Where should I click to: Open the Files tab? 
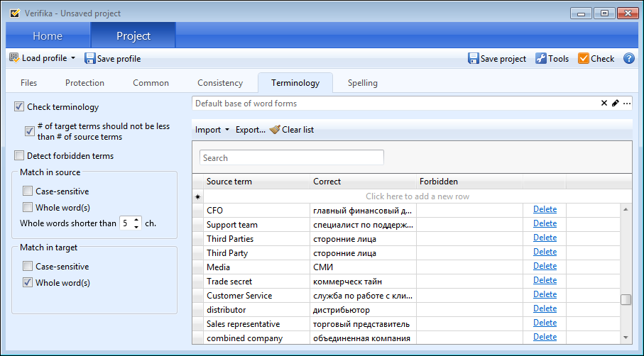tap(28, 83)
